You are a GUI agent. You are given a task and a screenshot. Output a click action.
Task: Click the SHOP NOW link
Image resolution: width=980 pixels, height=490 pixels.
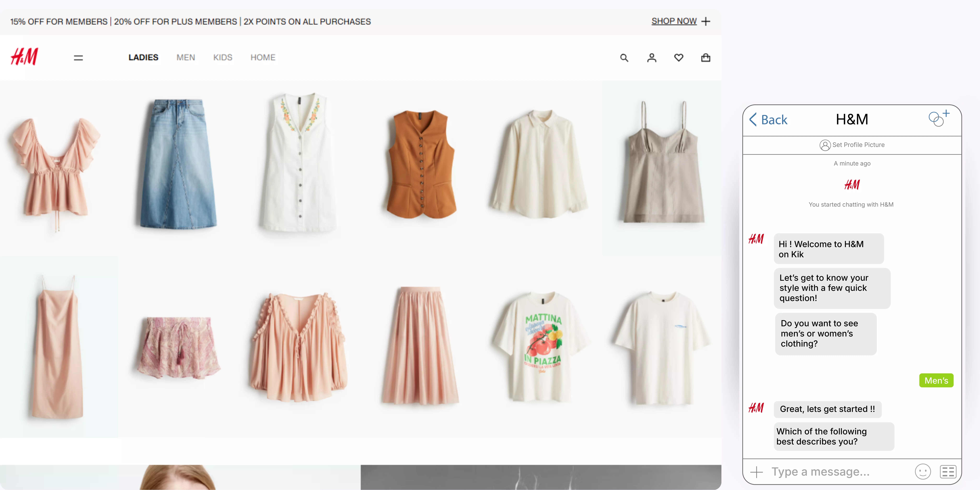tap(674, 21)
